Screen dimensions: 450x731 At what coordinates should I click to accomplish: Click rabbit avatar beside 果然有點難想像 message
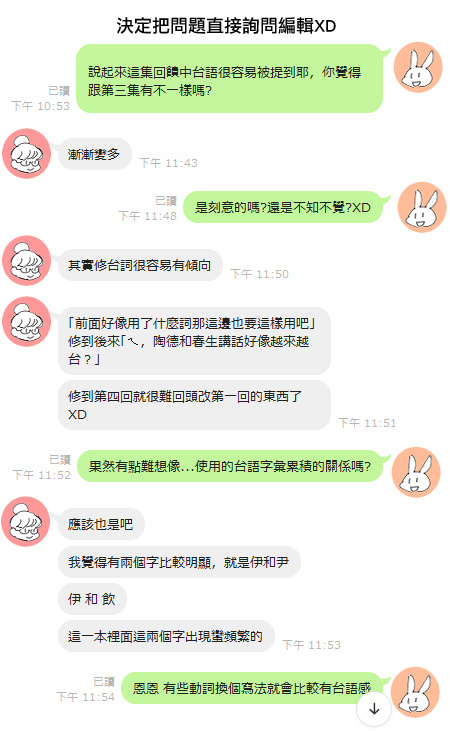pos(416,472)
